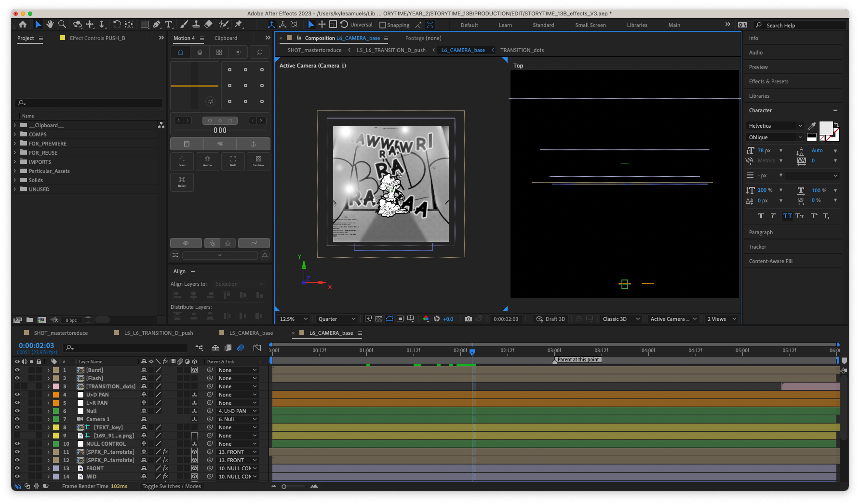
Task: Take a snapshot with the camera icon
Action: (468, 319)
